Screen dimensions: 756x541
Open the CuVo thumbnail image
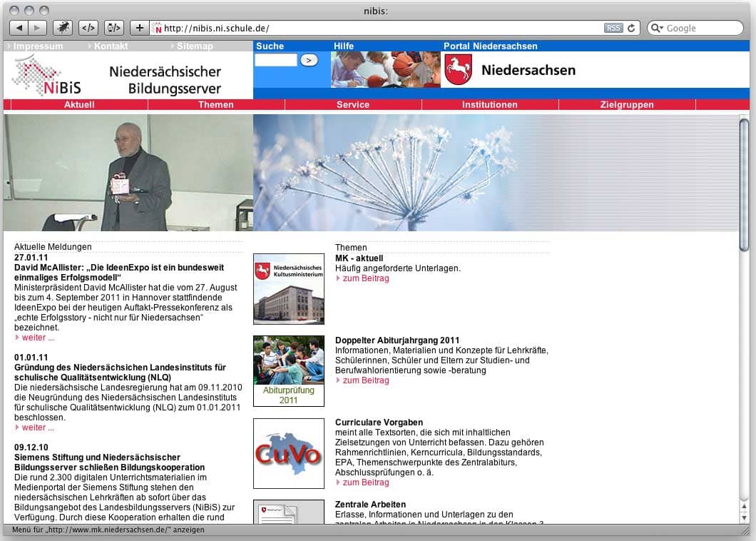pos(289,454)
